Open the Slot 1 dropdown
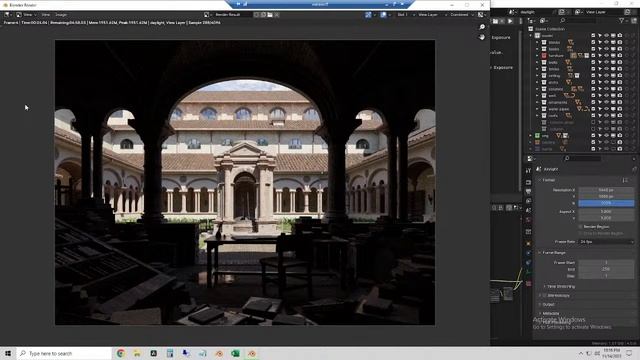The width and height of the screenshot is (640, 360). (x=405, y=15)
